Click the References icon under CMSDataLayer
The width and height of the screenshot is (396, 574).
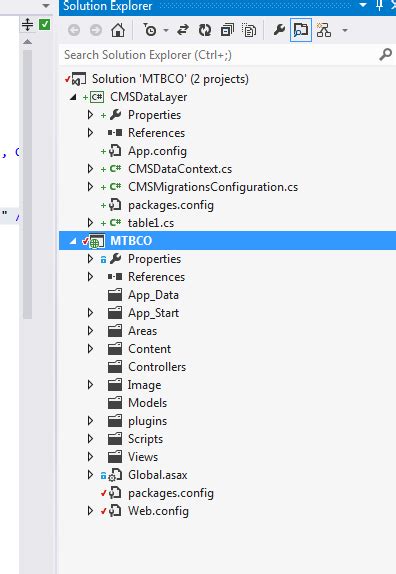[115, 133]
